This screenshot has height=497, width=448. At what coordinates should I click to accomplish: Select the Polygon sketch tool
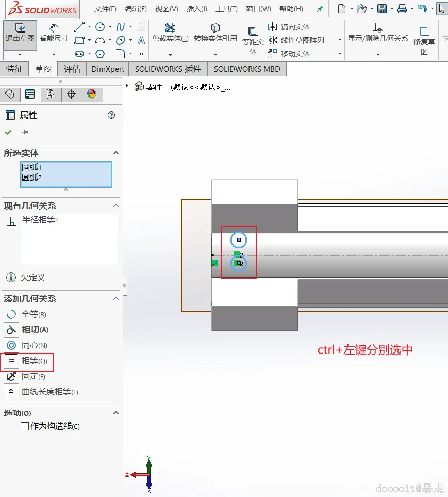100,54
